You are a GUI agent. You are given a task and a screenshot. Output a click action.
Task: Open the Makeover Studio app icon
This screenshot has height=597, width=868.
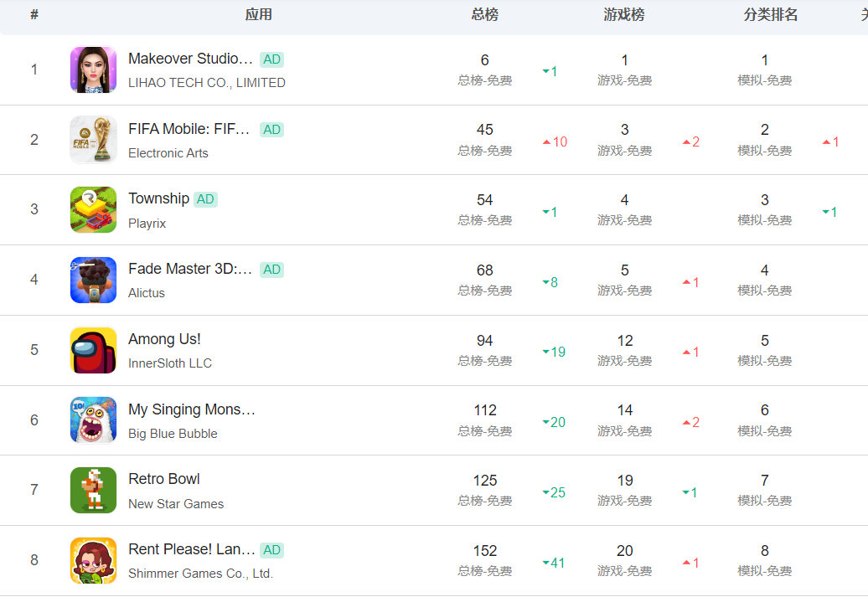(93, 69)
